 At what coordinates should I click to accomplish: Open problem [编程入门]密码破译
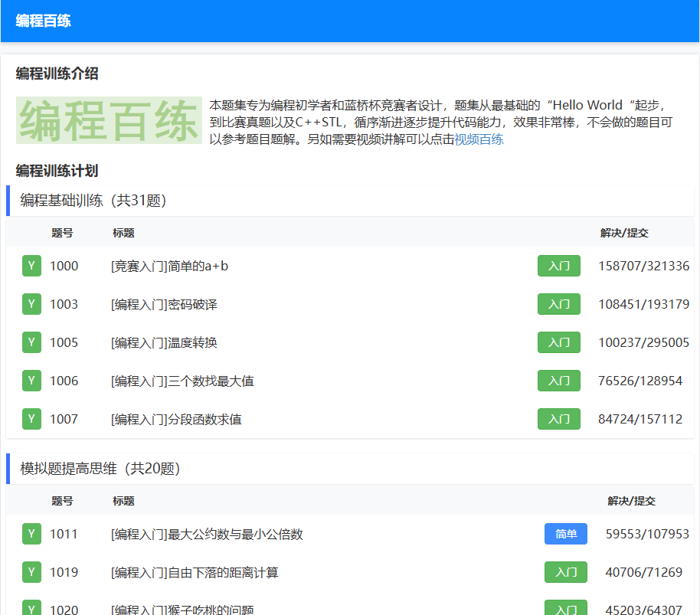click(x=165, y=305)
